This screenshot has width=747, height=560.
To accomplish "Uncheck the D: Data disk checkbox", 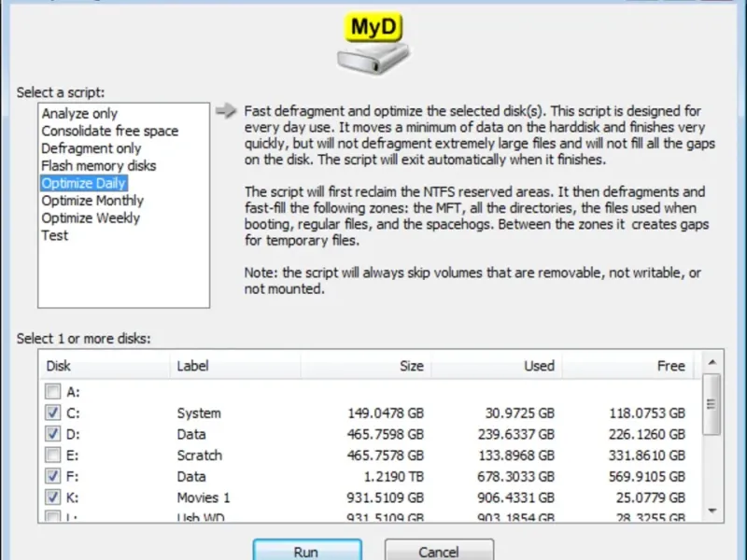I will [53, 434].
